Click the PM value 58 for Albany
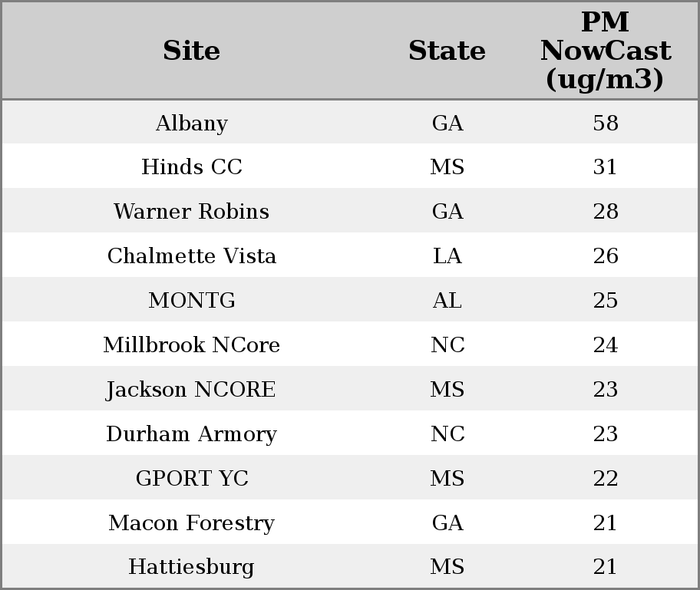The image size is (700, 590). (x=605, y=123)
